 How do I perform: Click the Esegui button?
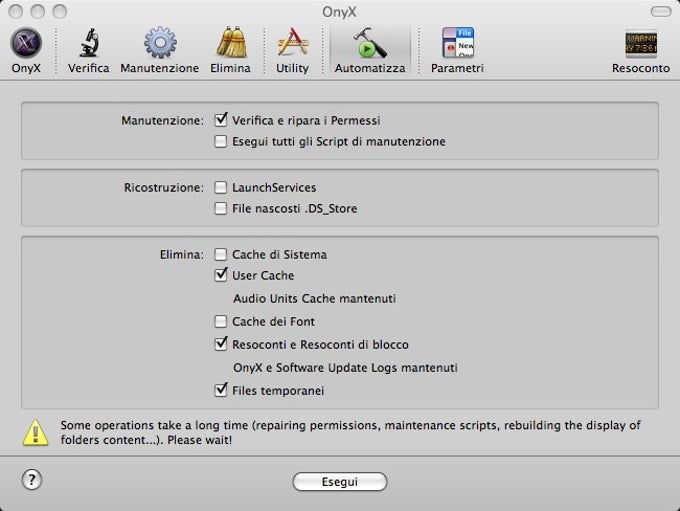(x=340, y=482)
